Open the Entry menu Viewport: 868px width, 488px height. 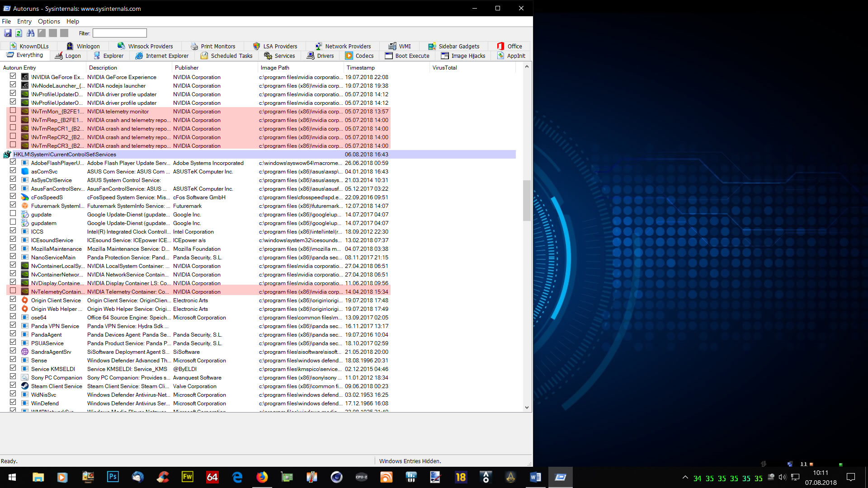(x=24, y=21)
